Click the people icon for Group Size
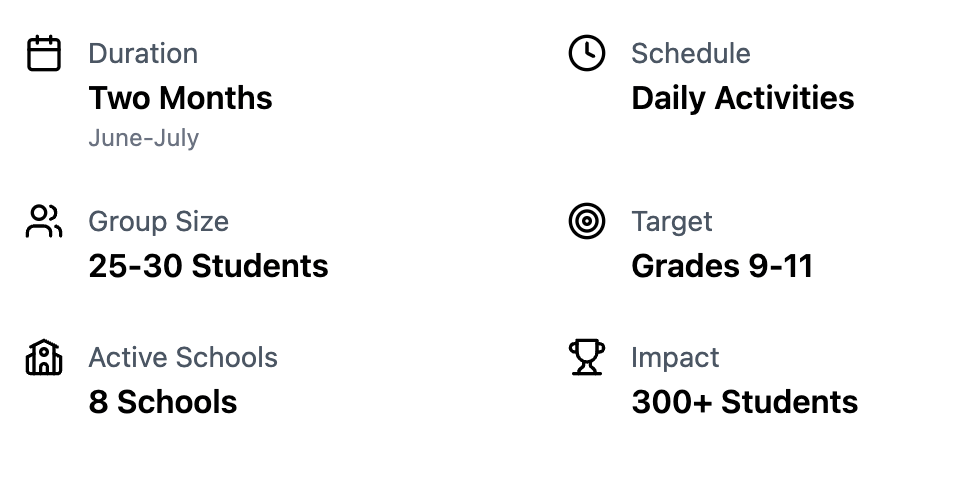 click(43, 222)
